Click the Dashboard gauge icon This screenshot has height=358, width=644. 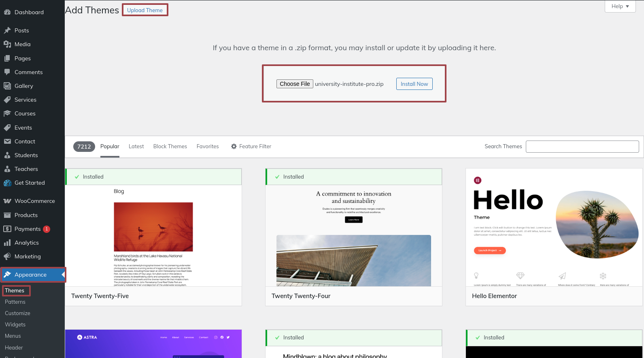coord(7,12)
